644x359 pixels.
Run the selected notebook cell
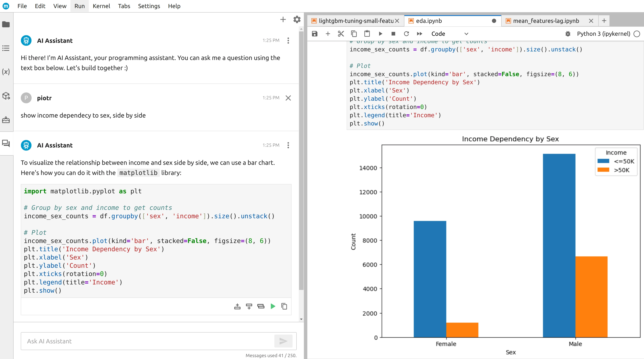[380, 34]
